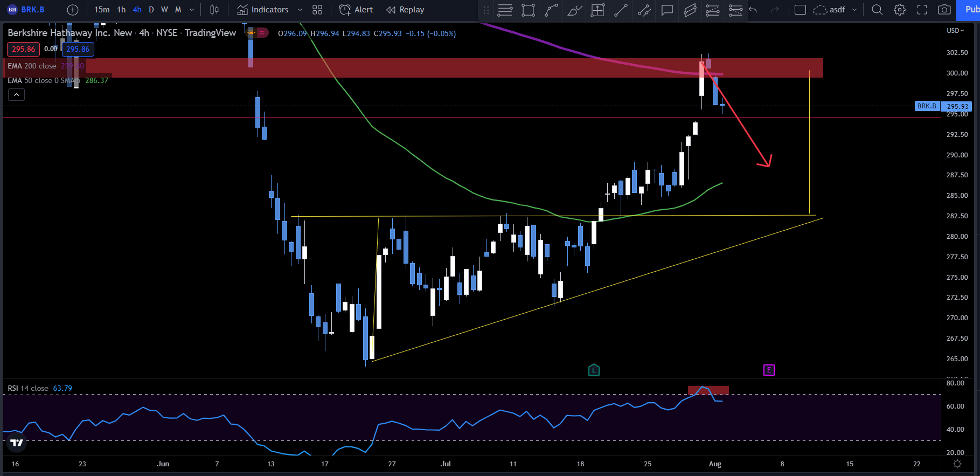Select the regression trend channel tool
This screenshot has height=476, width=980.
tap(644, 10)
